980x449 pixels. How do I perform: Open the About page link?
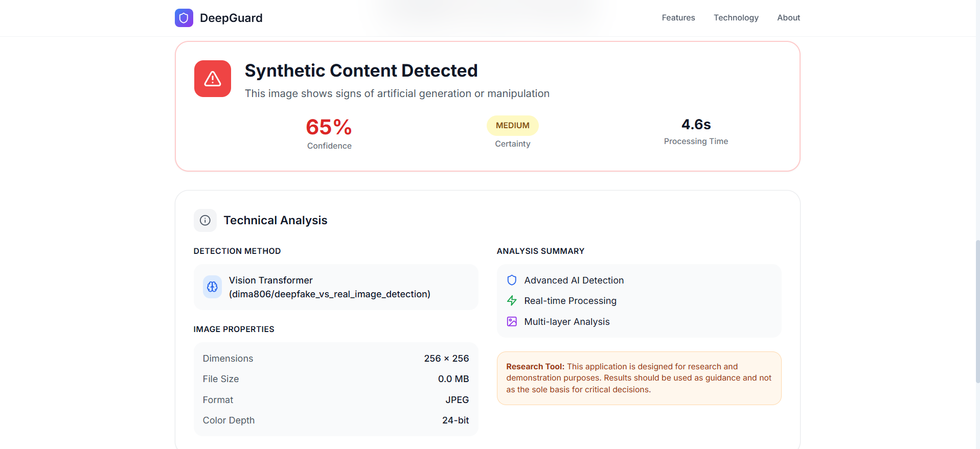coord(788,18)
